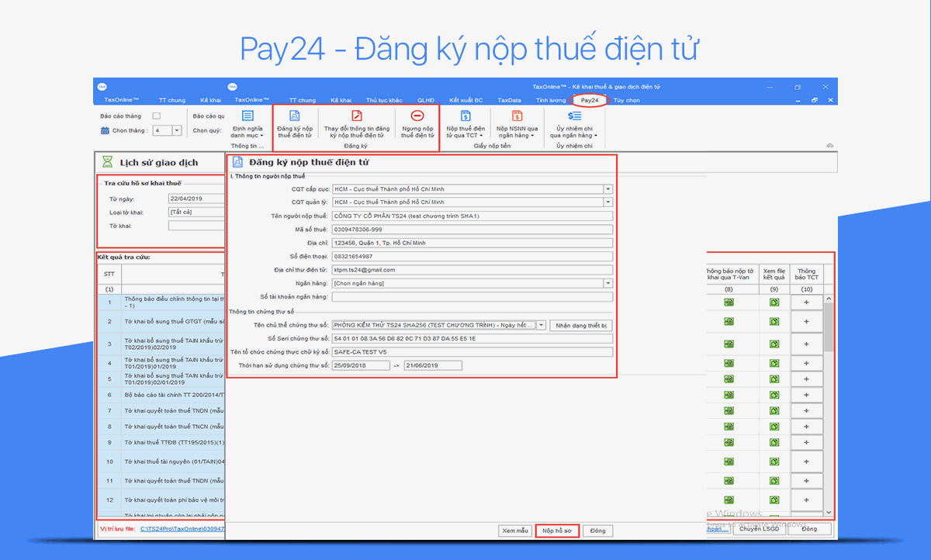Open Nộp NSNN qua ngân hàng tool
Image resolution: width=931 pixels, height=560 pixels.
[517, 116]
